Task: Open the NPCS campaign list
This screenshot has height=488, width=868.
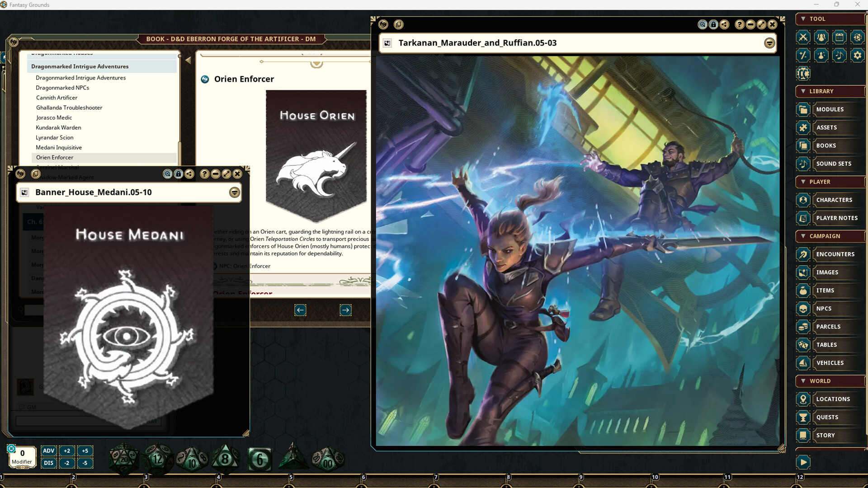Action: click(x=824, y=309)
